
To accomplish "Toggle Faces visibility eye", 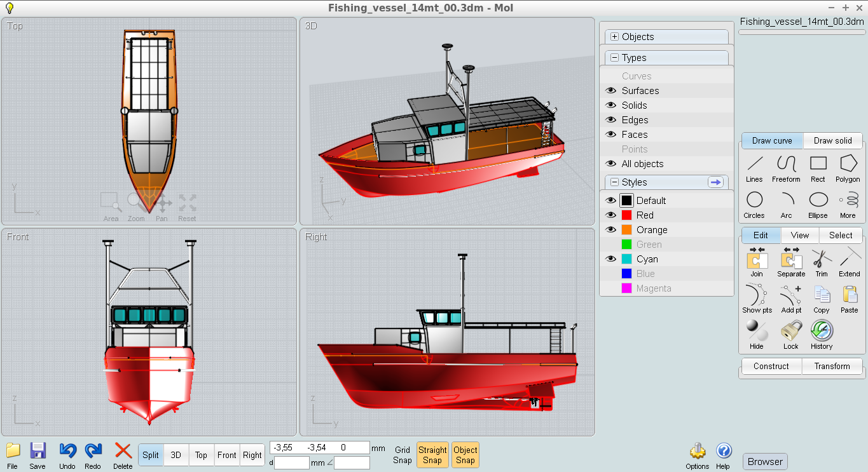I will pyautogui.click(x=611, y=135).
